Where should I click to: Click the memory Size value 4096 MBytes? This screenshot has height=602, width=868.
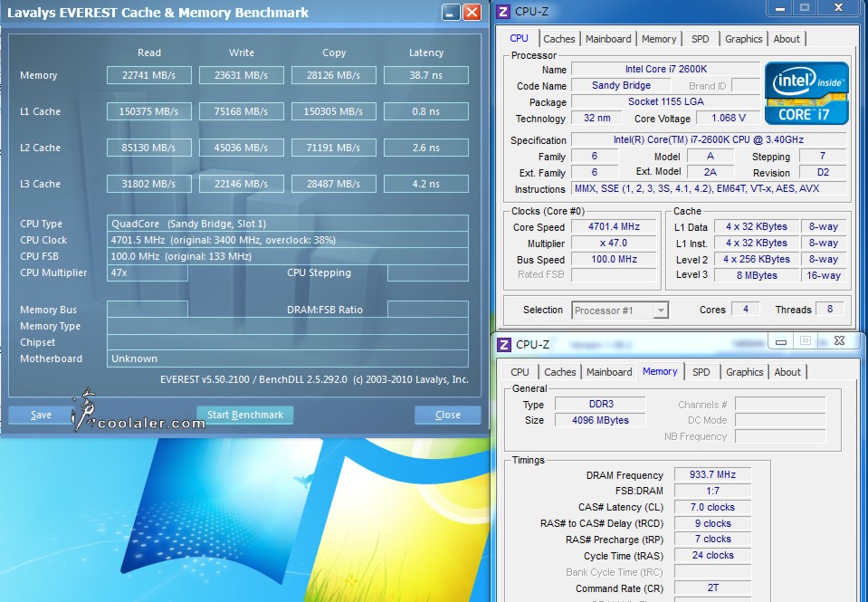click(x=601, y=420)
